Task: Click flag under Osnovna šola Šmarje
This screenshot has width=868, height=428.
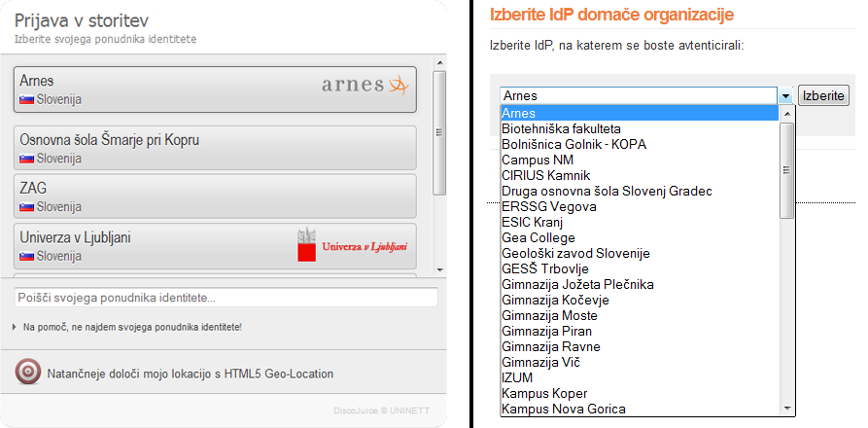Action: point(26,159)
